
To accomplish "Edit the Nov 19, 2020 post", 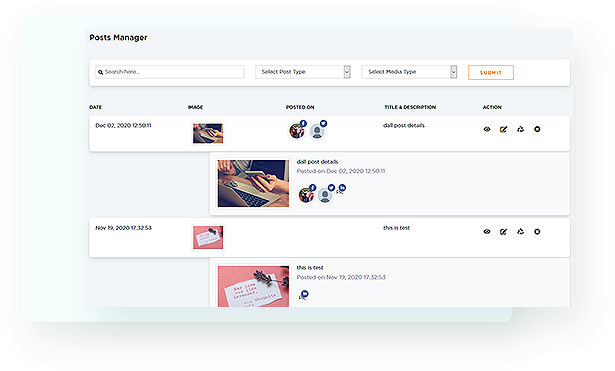I will 504,231.
